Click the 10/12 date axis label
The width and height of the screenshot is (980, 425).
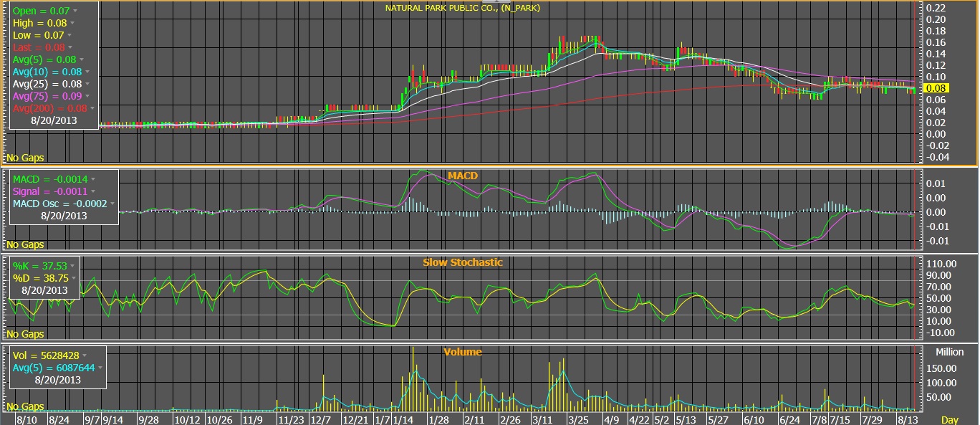tap(186, 419)
